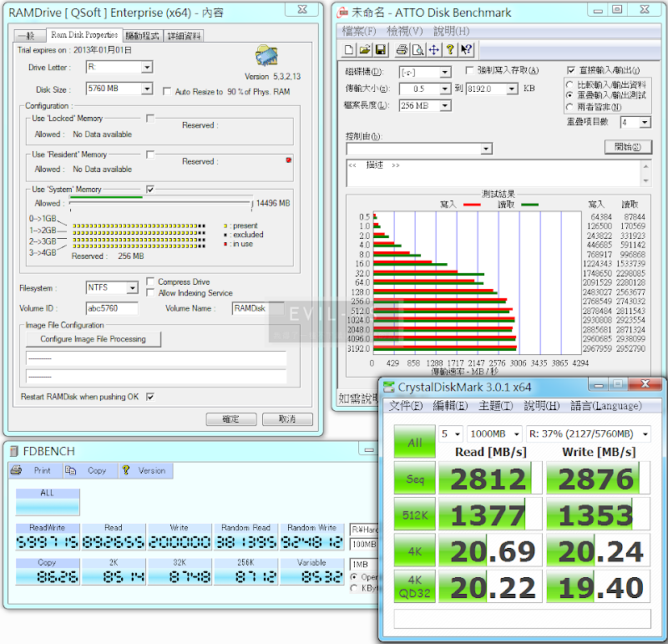The width and height of the screenshot is (668, 644).
Task: Click the 4K QD32 test button
Action: [x=414, y=586]
